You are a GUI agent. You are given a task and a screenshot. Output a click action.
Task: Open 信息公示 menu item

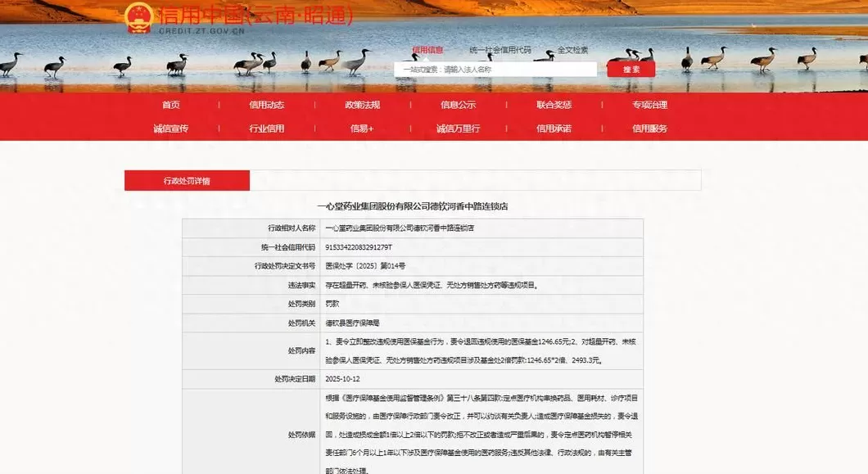coord(458,105)
